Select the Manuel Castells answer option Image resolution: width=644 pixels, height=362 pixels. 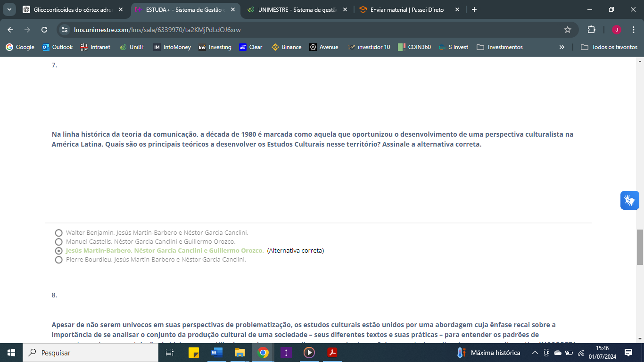point(59,242)
